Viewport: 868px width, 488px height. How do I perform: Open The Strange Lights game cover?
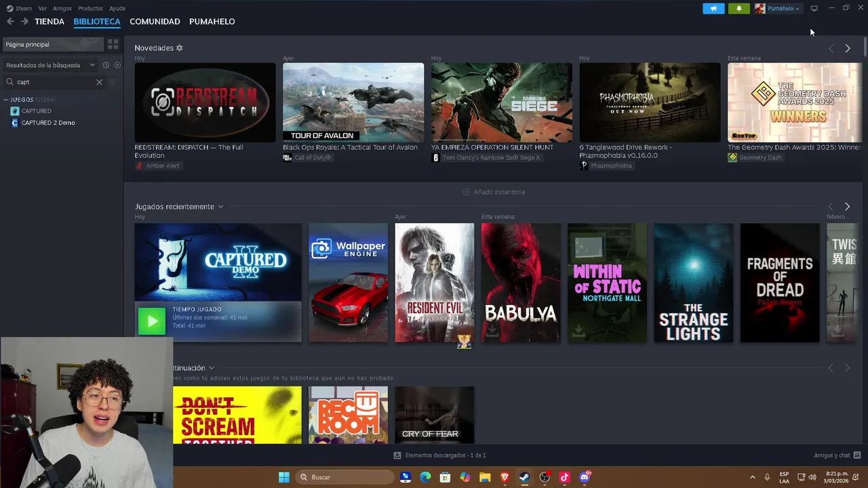tap(693, 283)
